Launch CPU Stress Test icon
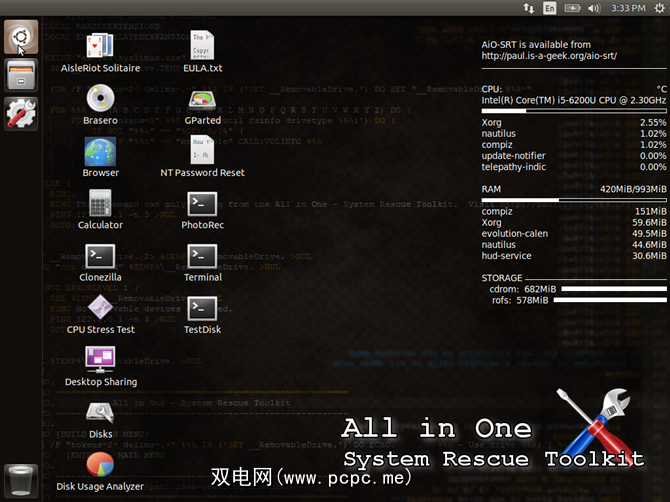 100,307
